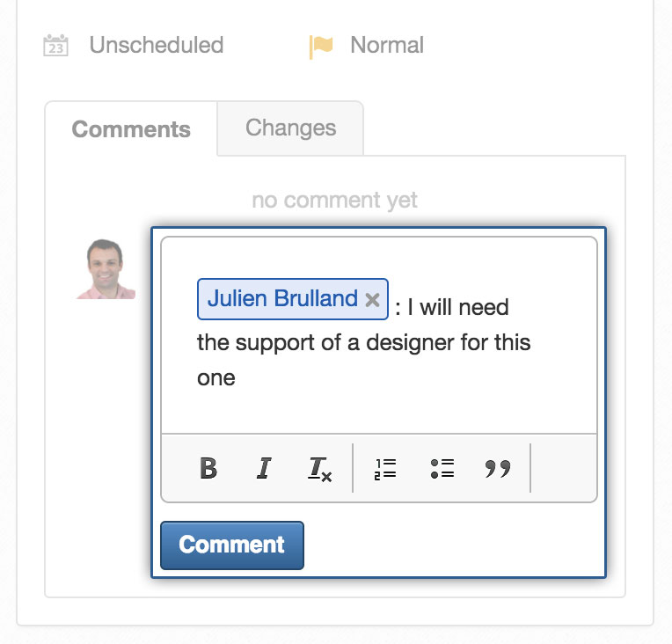The height and width of the screenshot is (644, 672).
Task: Apply bold formatting in the comment editor
Action: click(208, 468)
